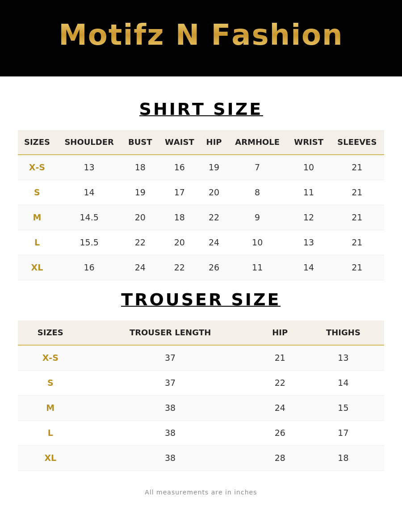
Task: Click the WAIST column header
Action: click(179, 142)
